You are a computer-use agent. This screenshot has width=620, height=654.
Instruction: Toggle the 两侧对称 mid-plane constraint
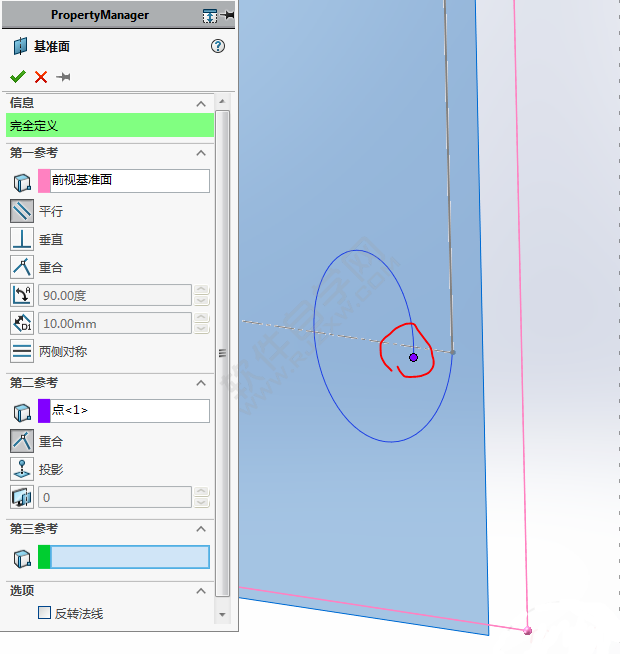click(22, 351)
